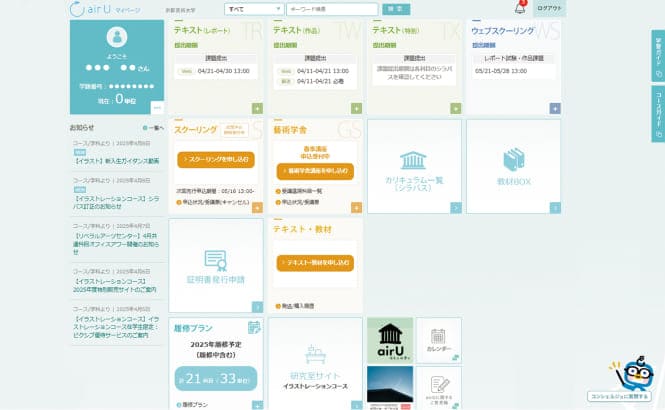This screenshot has height=410, width=665.
Task: Click arrow on 教材BOX tile
Action: point(555,208)
